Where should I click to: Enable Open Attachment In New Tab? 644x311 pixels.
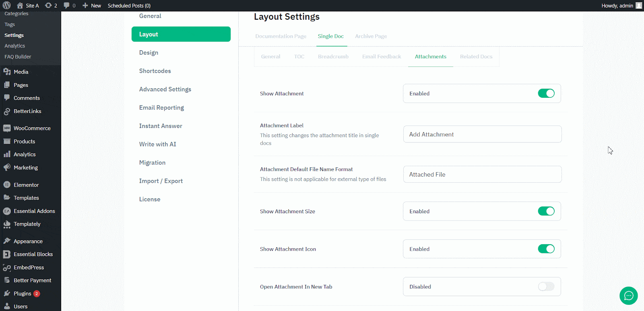point(546,286)
